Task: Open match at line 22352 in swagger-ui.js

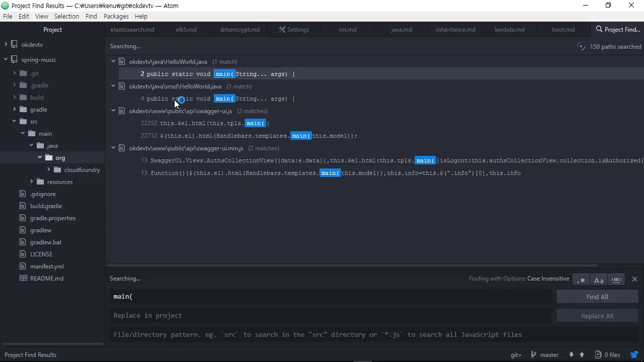Action: (381, 123)
